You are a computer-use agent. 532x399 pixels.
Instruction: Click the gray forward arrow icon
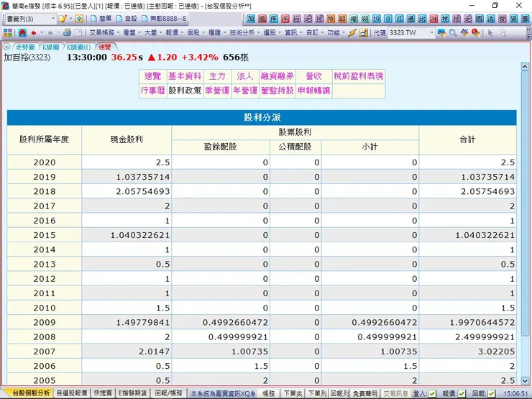click(x=50, y=33)
